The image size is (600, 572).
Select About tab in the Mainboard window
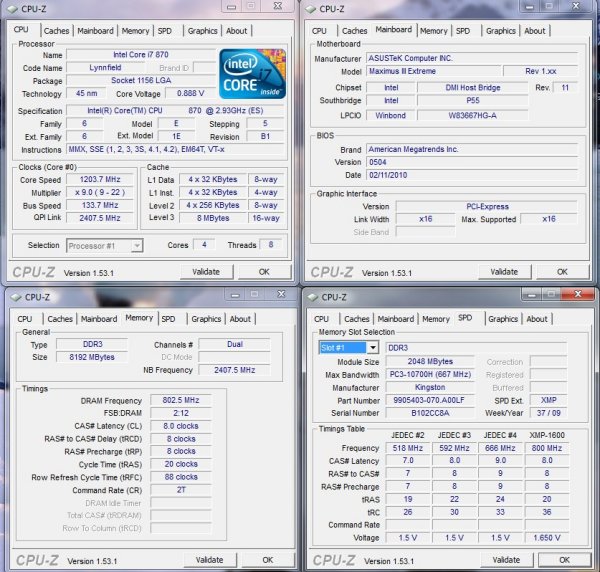click(535, 31)
